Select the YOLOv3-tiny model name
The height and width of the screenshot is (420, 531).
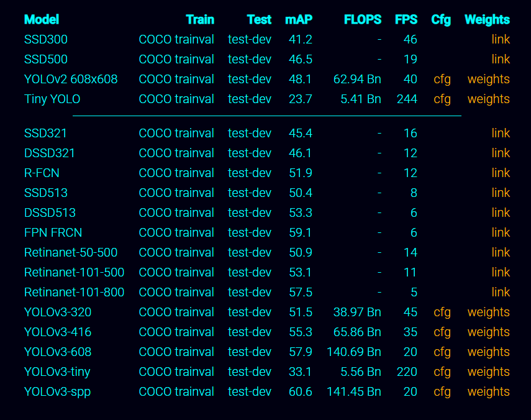point(57,373)
